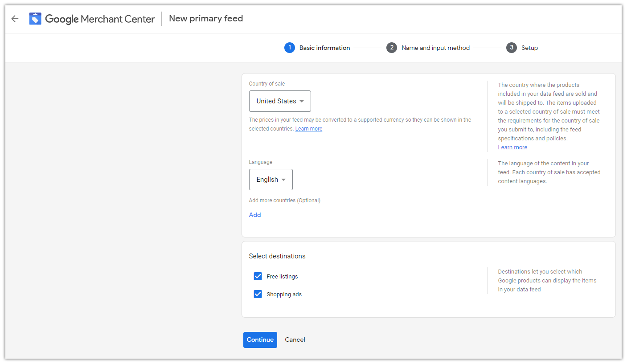Click the Continue button
Screen dimensions: 627x364
coord(260,340)
